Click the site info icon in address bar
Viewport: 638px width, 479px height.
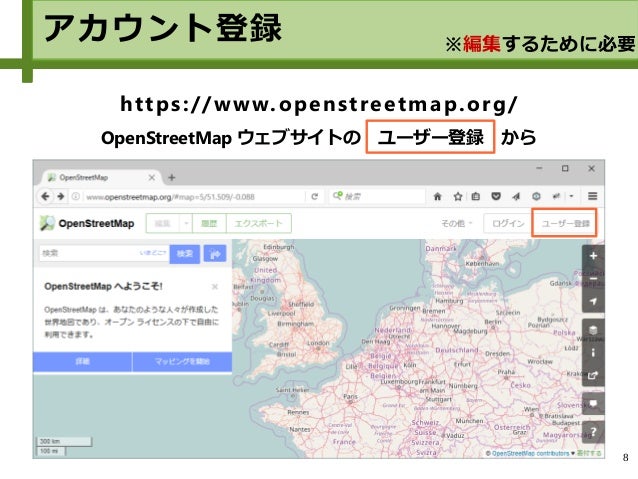pyautogui.click(x=76, y=197)
